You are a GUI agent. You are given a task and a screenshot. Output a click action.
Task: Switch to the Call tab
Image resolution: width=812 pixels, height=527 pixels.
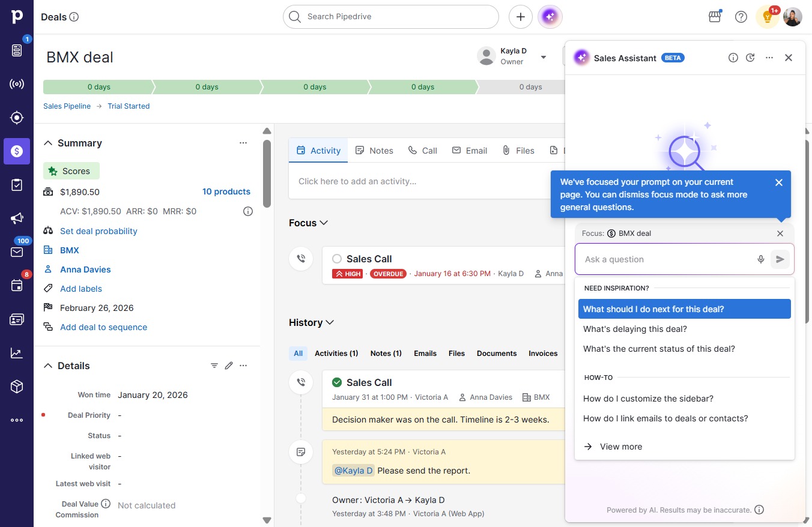click(x=422, y=151)
